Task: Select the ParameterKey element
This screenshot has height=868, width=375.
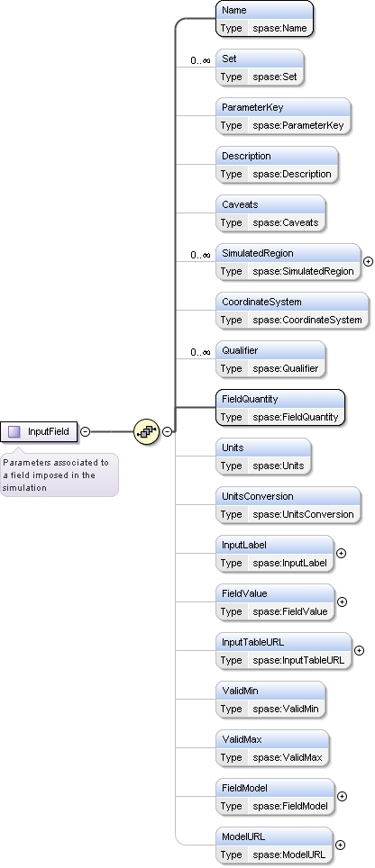Action: point(283,115)
